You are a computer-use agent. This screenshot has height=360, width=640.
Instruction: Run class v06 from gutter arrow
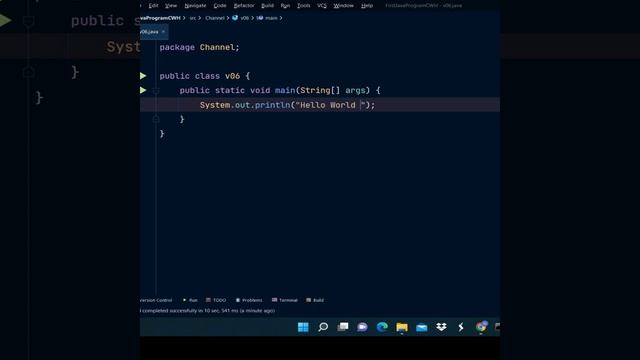pos(143,76)
